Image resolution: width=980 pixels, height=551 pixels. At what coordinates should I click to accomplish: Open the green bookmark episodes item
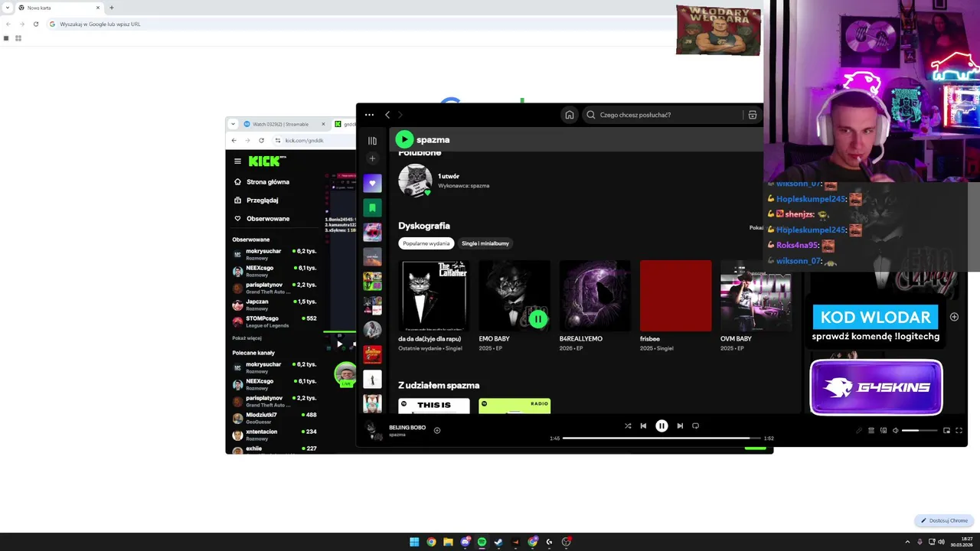click(372, 207)
